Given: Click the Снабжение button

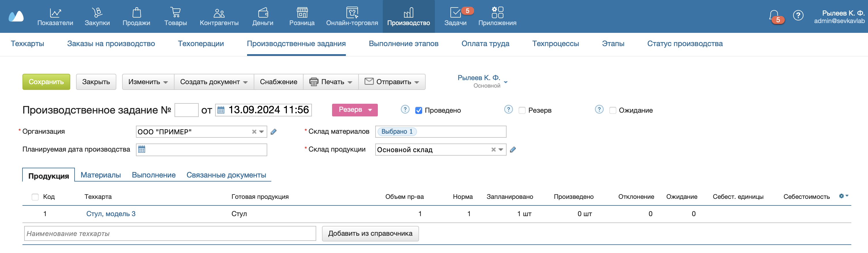Looking at the screenshot, I should pos(278,82).
